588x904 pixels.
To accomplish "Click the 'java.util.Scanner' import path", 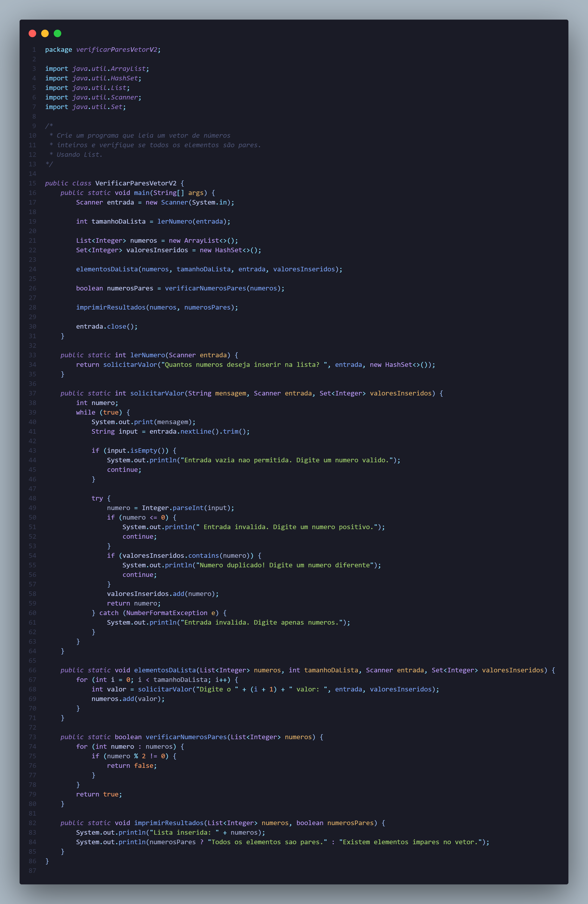I will (105, 97).
